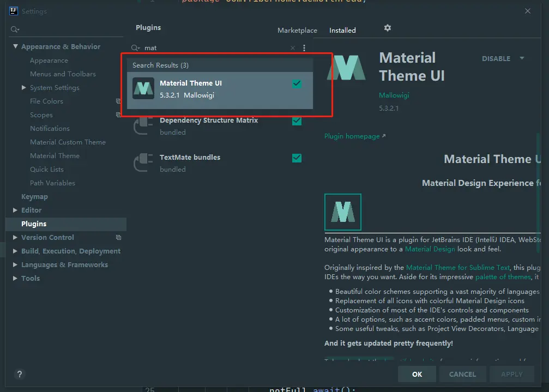Viewport: 549px width, 392px height.
Task: Collapse Appearance & Behavior tree node
Action: pos(15,46)
